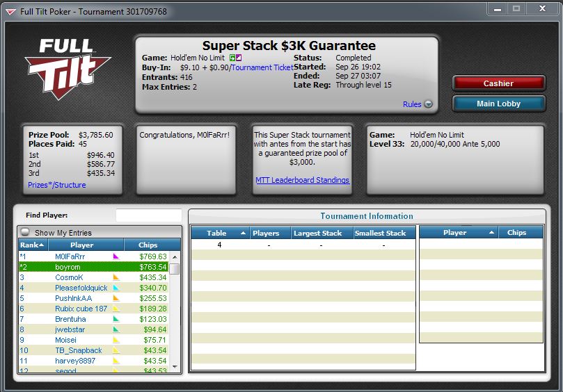The width and height of the screenshot is (563, 392).
Task: Select player jwebstar
Action: click(x=93, y=329)
